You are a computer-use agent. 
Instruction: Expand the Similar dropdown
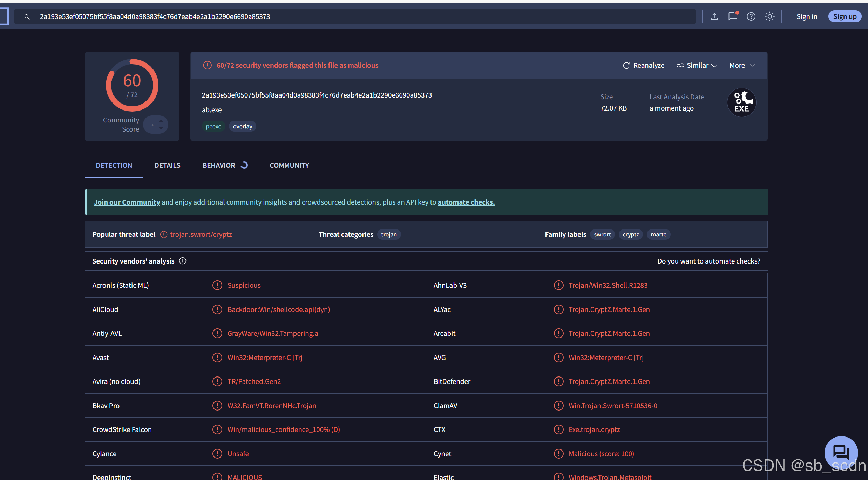tap(697, 65)
